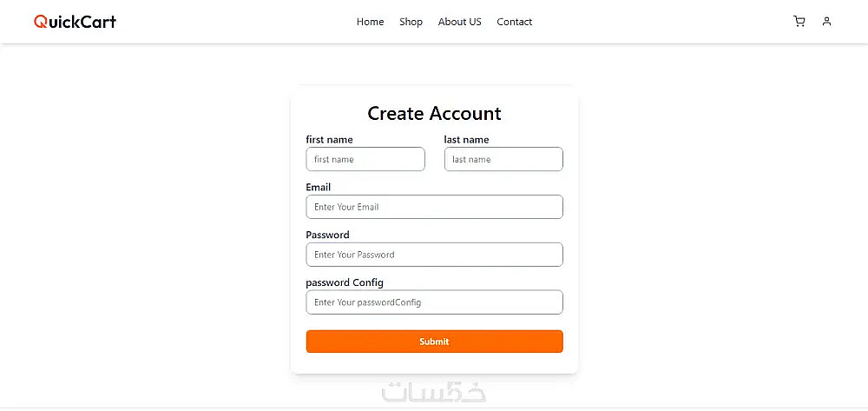Click the QuickCart logo
This screenshot has width=868, height=411.
pyautogui.click(x=75, y=22)
